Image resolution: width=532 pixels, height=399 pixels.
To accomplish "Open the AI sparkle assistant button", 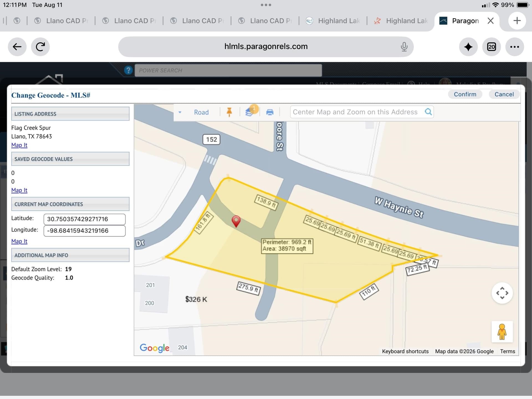I will pyautogui.click(x=468, y=47).
